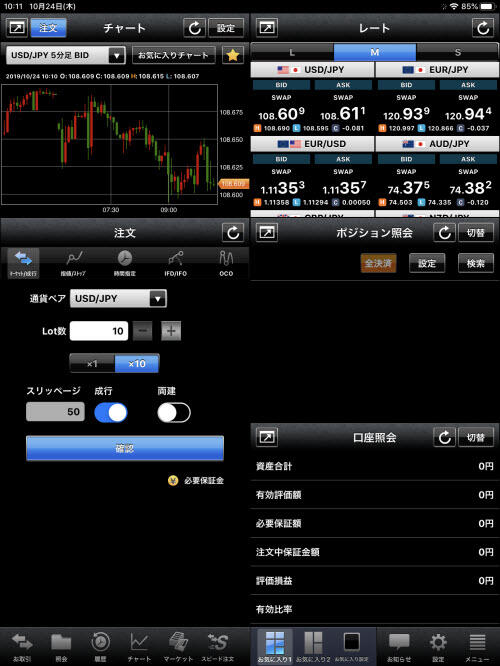500x666 pixels.
Task: Tap the close-all (全決済) button
Action: point(378,263)
